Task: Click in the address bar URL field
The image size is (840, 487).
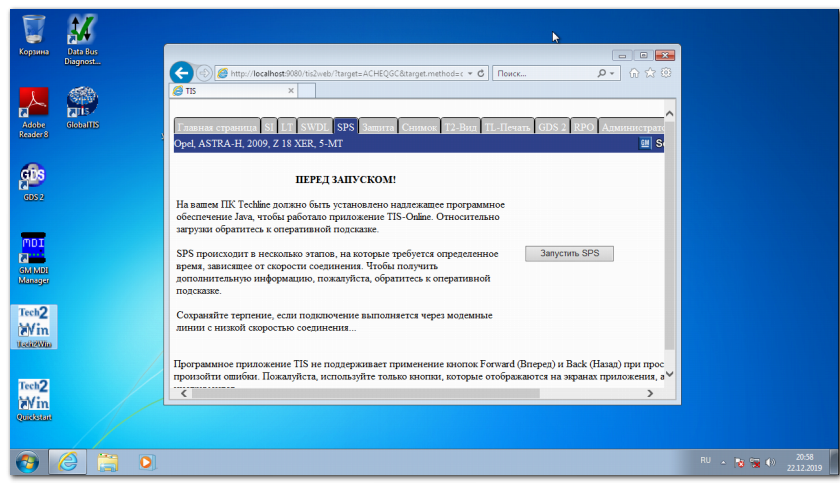Action: pyautogui.click(x=347, y=73)
